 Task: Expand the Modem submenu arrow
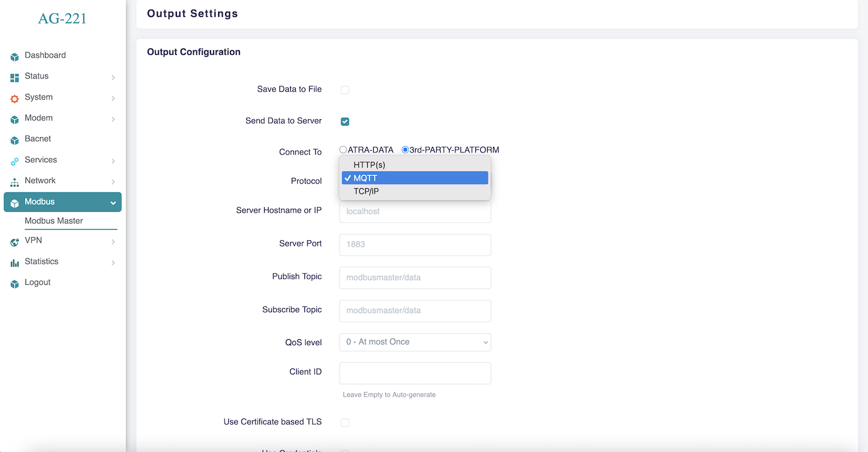113,119
